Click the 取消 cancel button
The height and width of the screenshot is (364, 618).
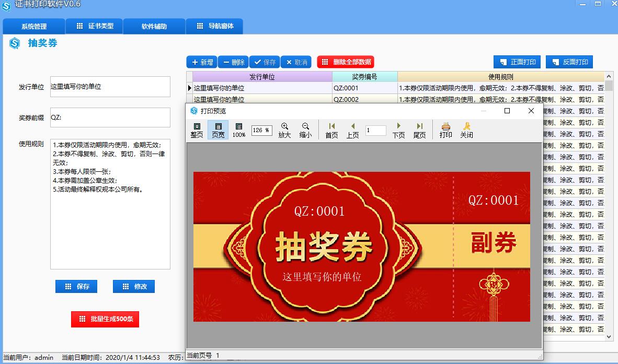296,62
